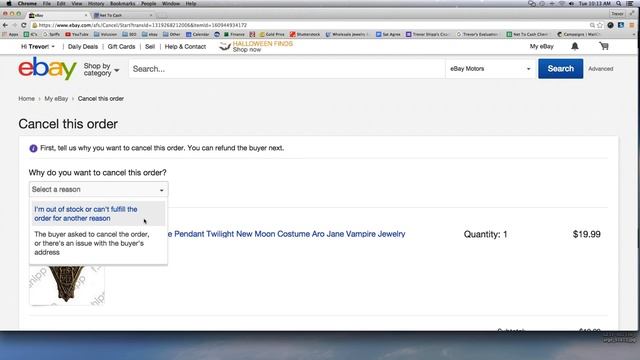Open the Campaigns bookmark
Image resolution: width=640 pixels, height=360 pixels.
tap(578, 34)
